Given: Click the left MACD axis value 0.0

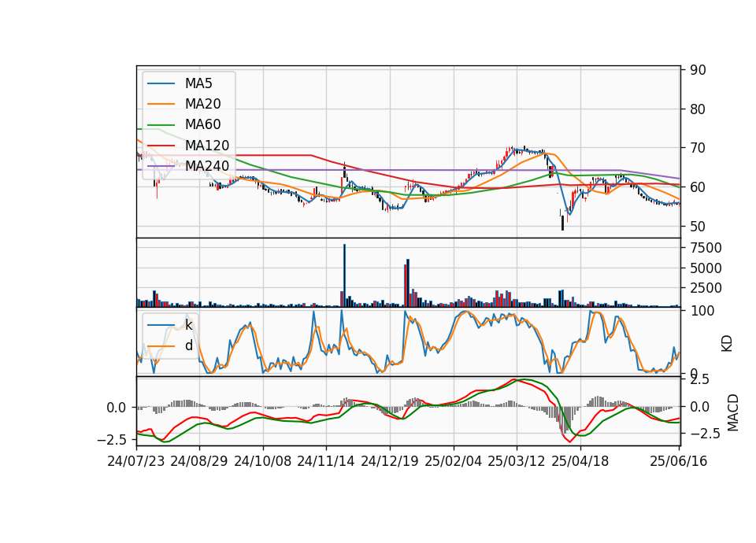Looking at the screenshot, I should (x=117, y=408).
